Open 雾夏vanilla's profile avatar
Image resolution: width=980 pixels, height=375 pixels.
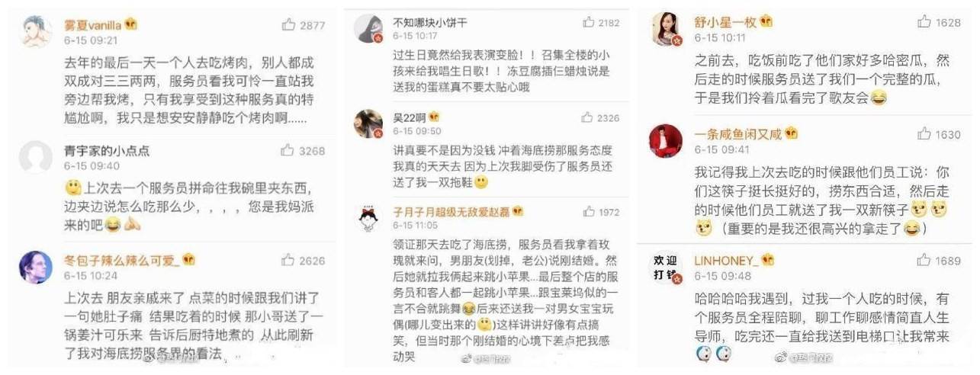tap(36, 31)
